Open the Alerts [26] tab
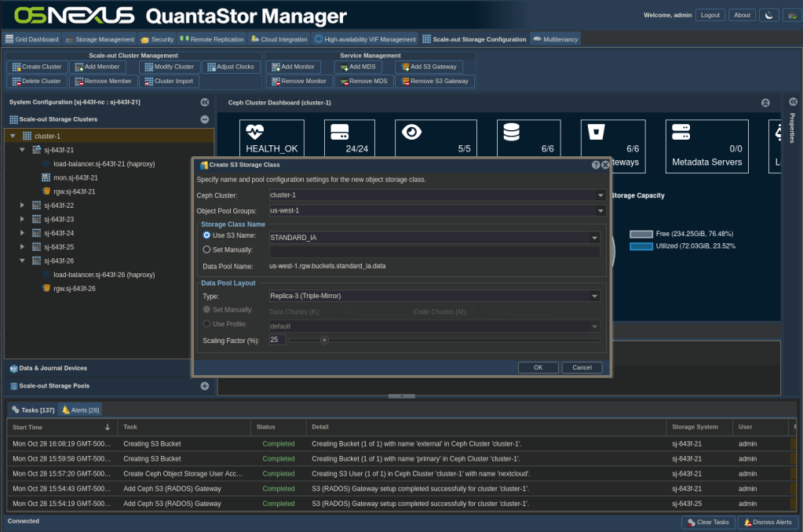The image size is (803, 532). coord(81,410)
